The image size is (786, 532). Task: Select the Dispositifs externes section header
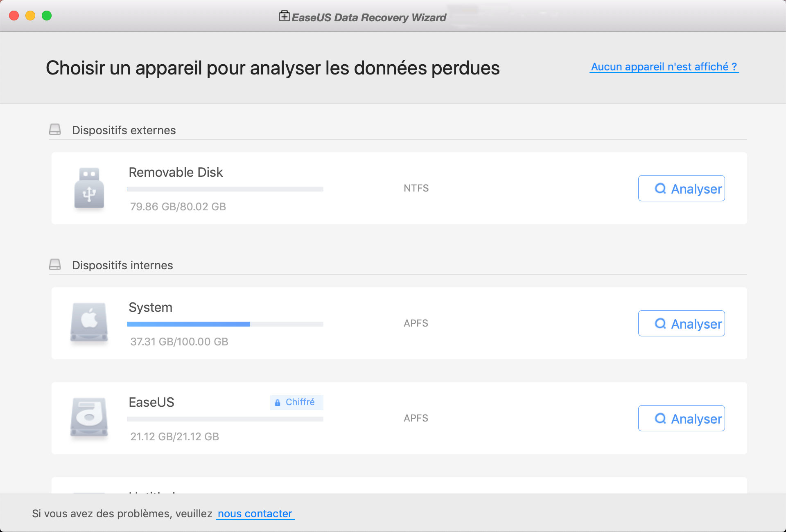coord(124,130)
